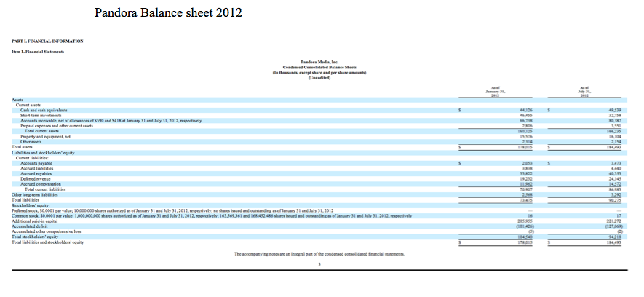Click the "Other assets" row label
The image size is (644, 297).
point(31,141)
